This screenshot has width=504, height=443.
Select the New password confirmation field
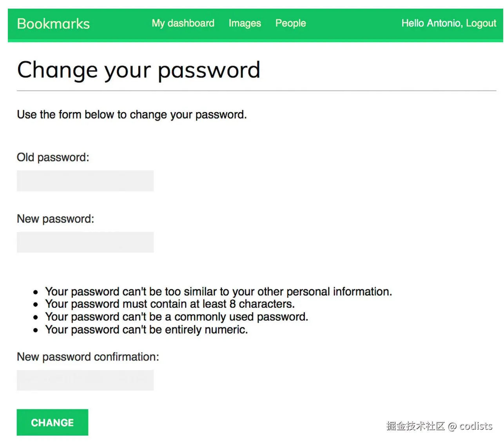point(85,379)
